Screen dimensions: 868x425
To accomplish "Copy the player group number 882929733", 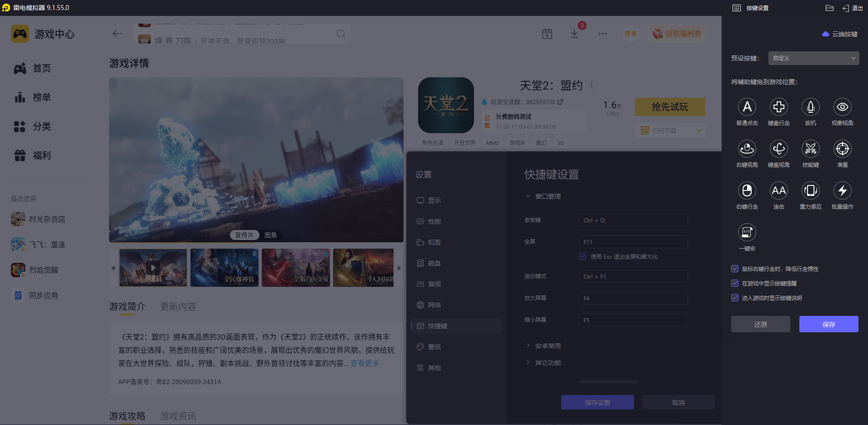I will click(x=560, y=102).
